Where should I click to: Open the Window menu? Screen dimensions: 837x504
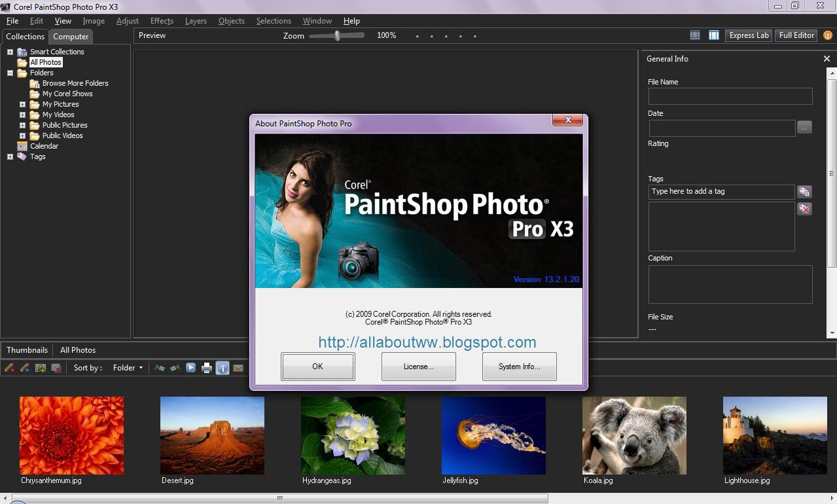click(x=317, y=21)
